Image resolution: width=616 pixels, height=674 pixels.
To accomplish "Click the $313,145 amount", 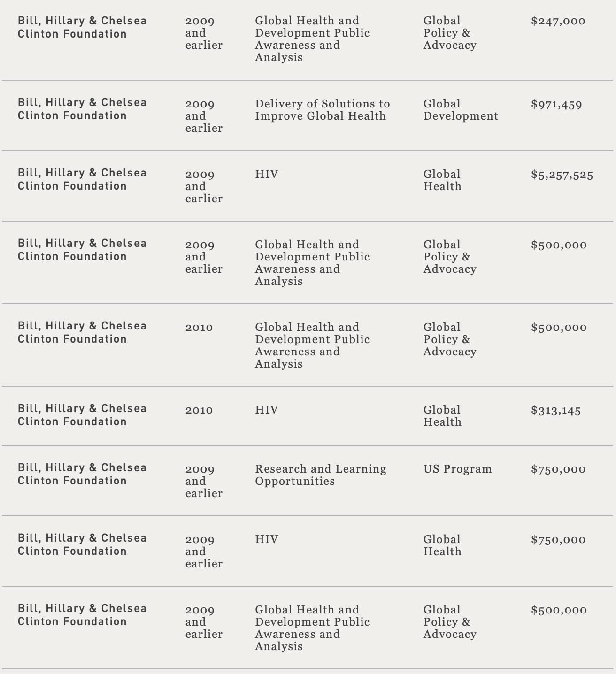I will 556,411.
